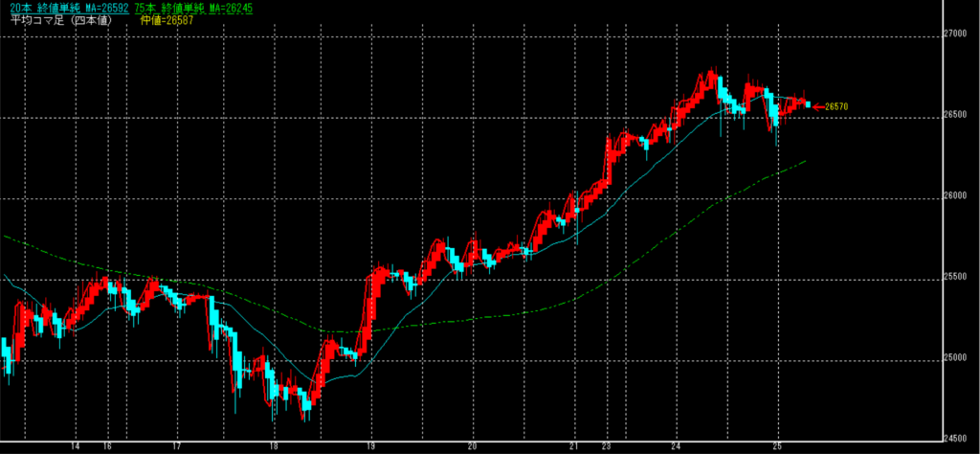This screenshot has height=454, width=980.
Task: Select date 18 on the time axis
Action: click(x=275, y=446)
